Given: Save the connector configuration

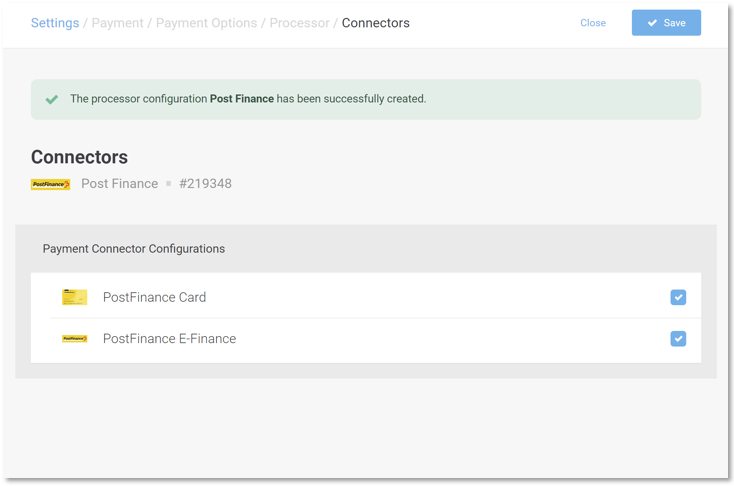Looking at the screenshot, I should [666, 23].
